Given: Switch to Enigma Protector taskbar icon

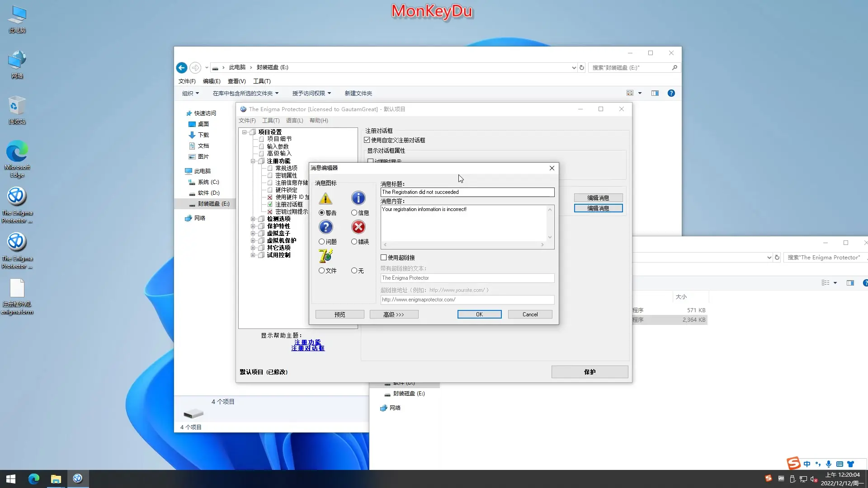Looking at the screenshot, I should (x=78, y=479).
